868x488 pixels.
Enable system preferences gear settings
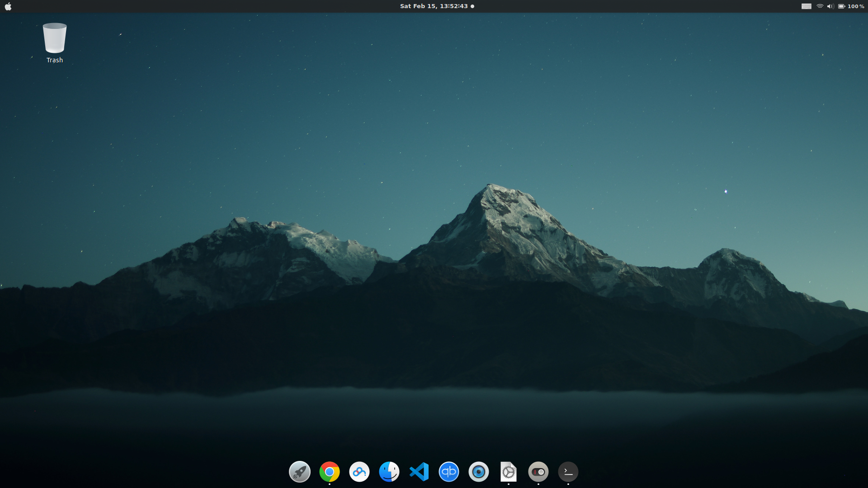tap(508, 471)
